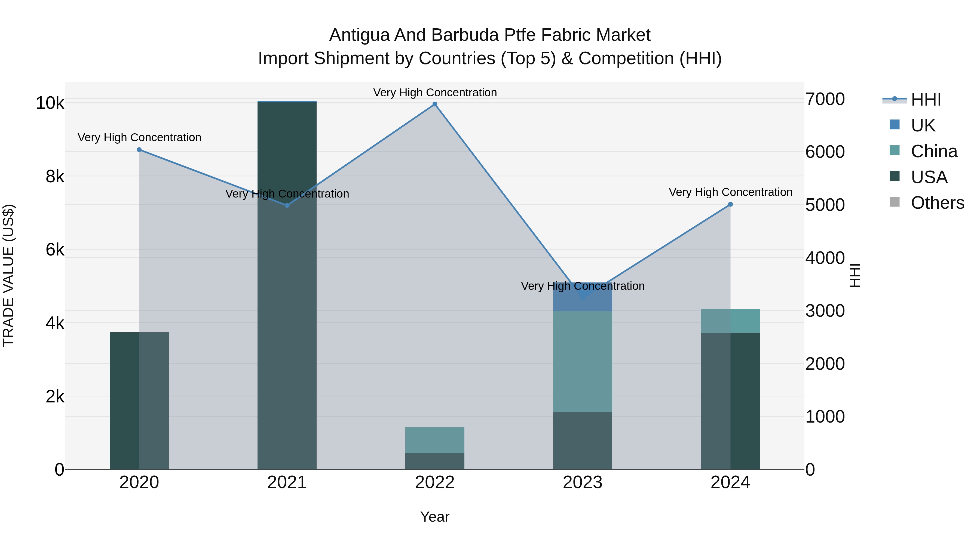This screenshot has height=551, width=980.
Task: Click the 2022 USA bar segment
Action: (435, 461)
